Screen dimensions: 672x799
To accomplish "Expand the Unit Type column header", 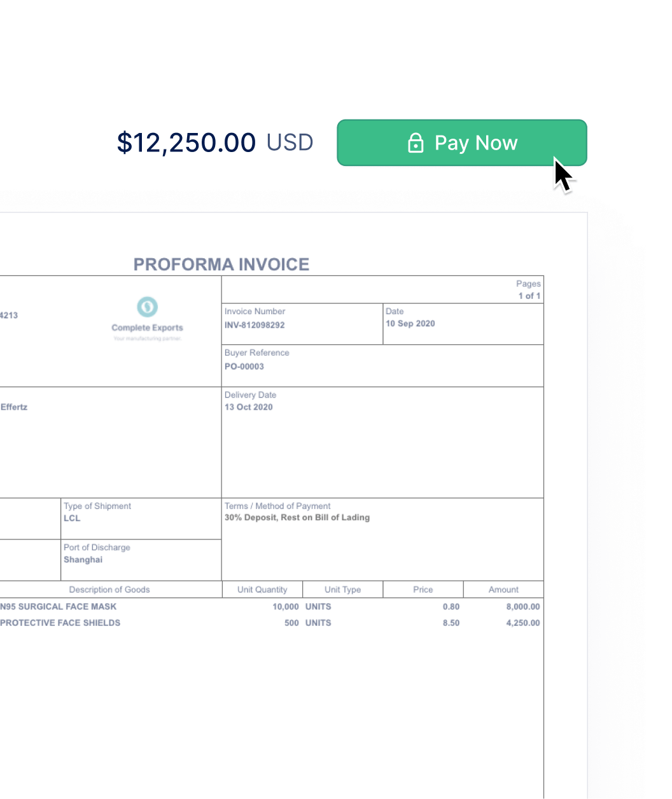I will 342,590.
